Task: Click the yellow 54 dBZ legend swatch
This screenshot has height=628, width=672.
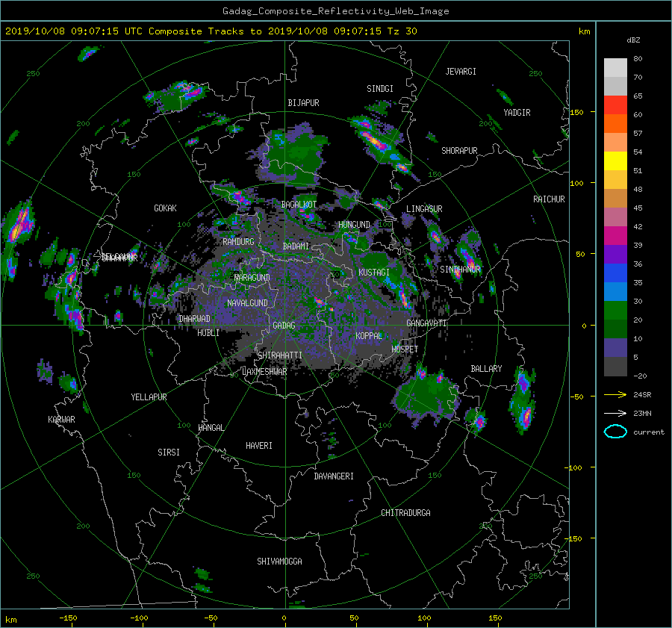Action: (x=615, y=161)
